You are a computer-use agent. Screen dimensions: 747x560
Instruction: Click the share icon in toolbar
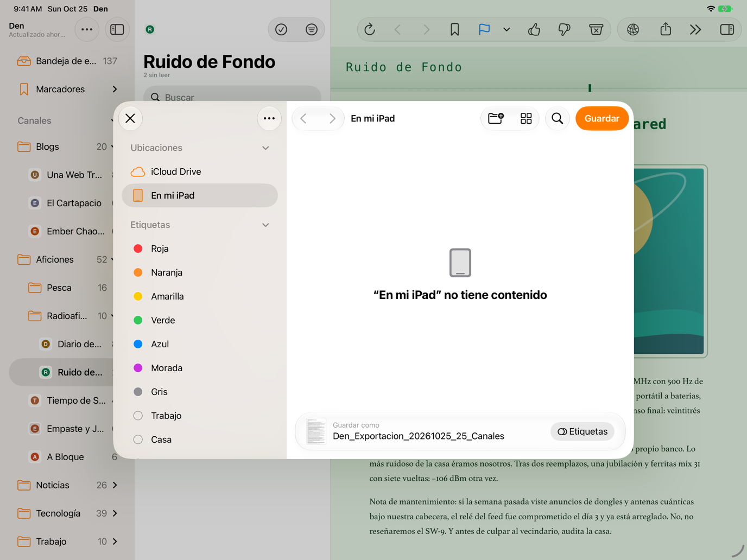click(x=666, y=29)
